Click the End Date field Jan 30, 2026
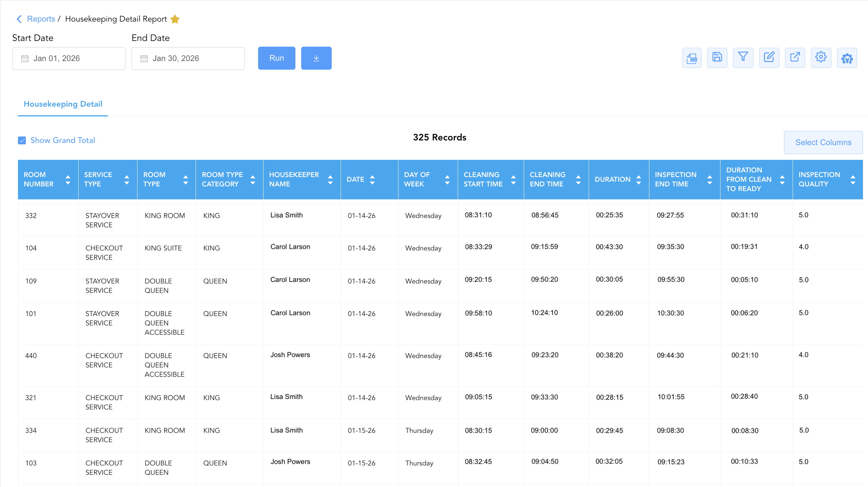The width and height of the screenshot is (868, 487). point(188,59)
